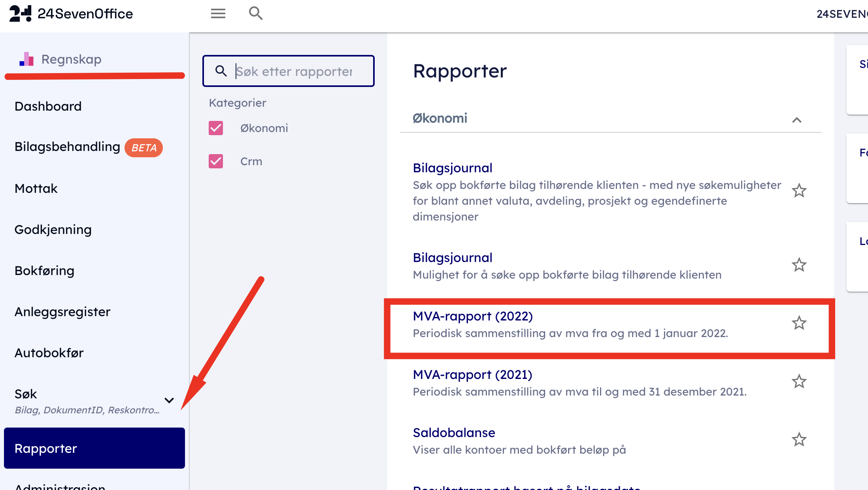Open the hamburger menu icon
Image resolution: width=868 pixels, height=490 pixels.
218,14
